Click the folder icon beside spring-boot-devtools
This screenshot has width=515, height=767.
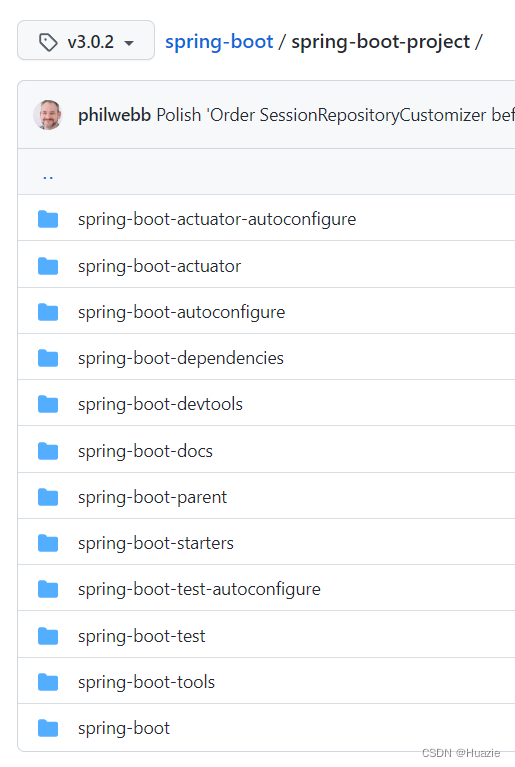48,404
